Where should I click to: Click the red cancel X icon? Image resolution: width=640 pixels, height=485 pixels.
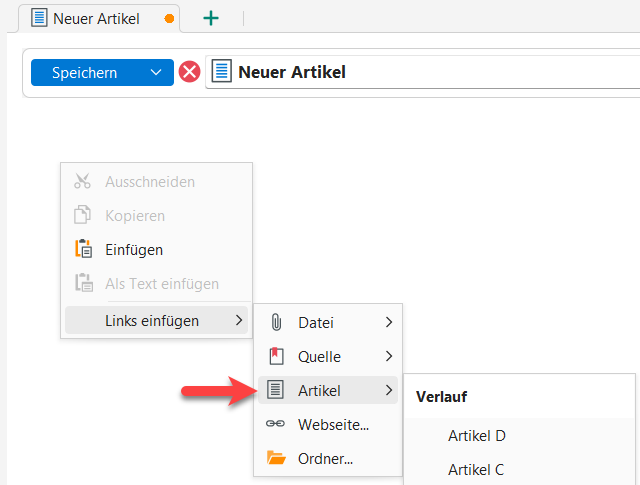point(189,72)
